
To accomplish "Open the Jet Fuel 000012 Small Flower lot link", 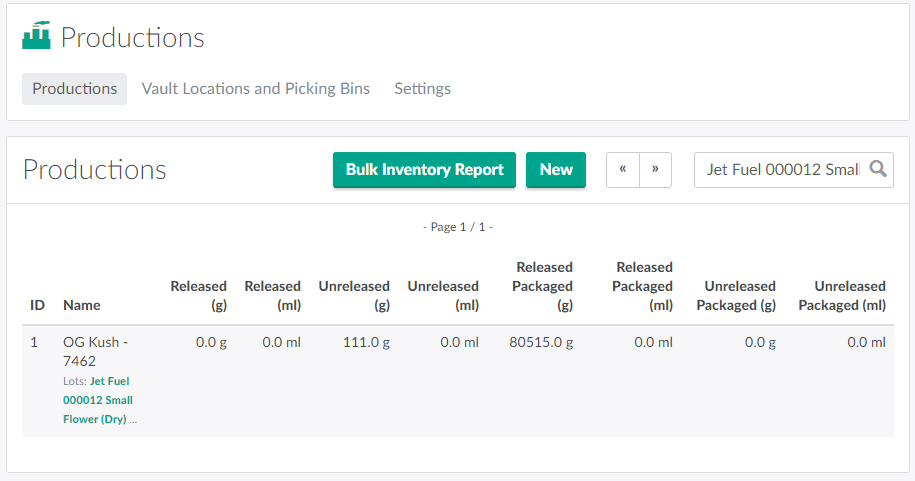I will tap(110, 400).
